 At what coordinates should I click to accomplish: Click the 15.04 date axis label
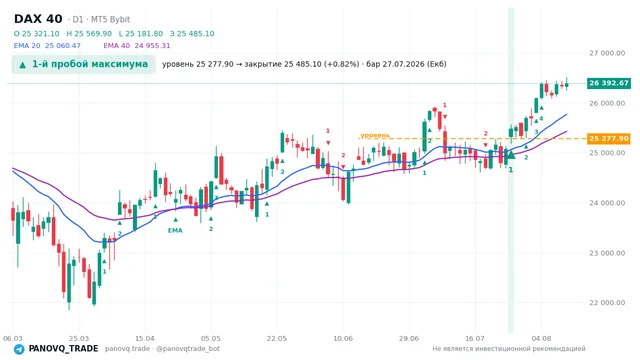click(x=145, y=338)
